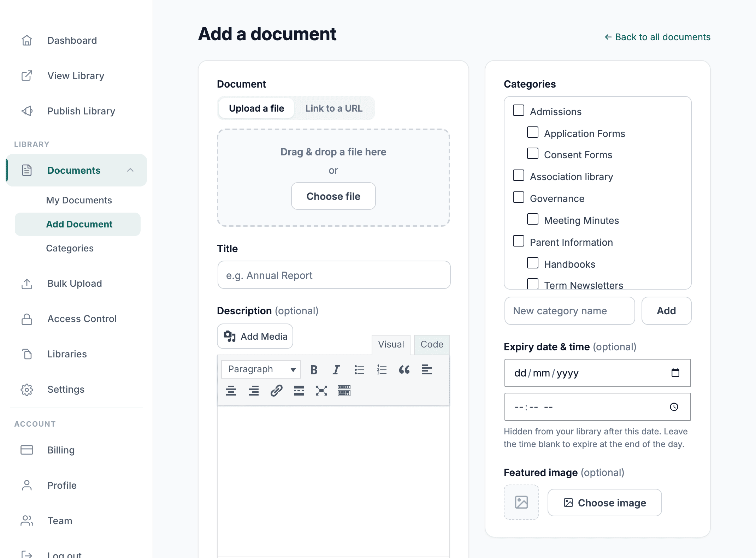The height and width of the screenshot is (558, 756).
Task: Insert a link using the chain icon
Action: pyautogui.click(x=276, y=391)
